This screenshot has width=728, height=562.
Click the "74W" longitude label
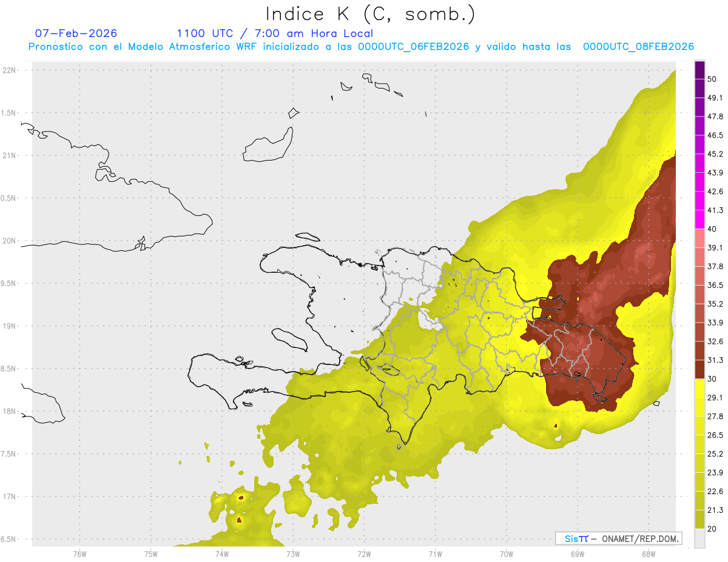tap(222, 554)
